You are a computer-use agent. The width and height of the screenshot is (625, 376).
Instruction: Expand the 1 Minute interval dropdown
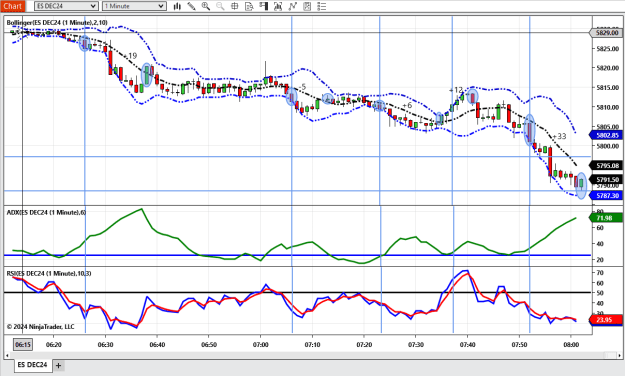point(134,6)
